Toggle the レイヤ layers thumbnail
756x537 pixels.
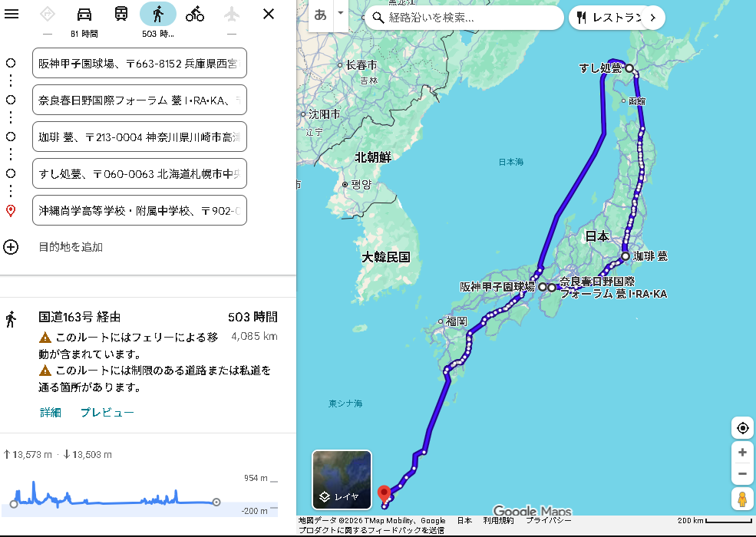click(342, 479)
